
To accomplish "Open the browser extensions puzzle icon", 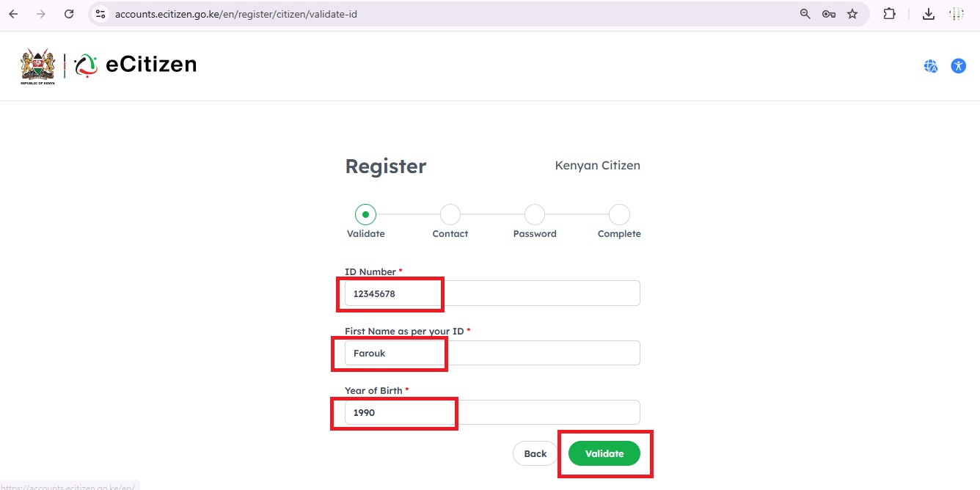I will point(890,14).
